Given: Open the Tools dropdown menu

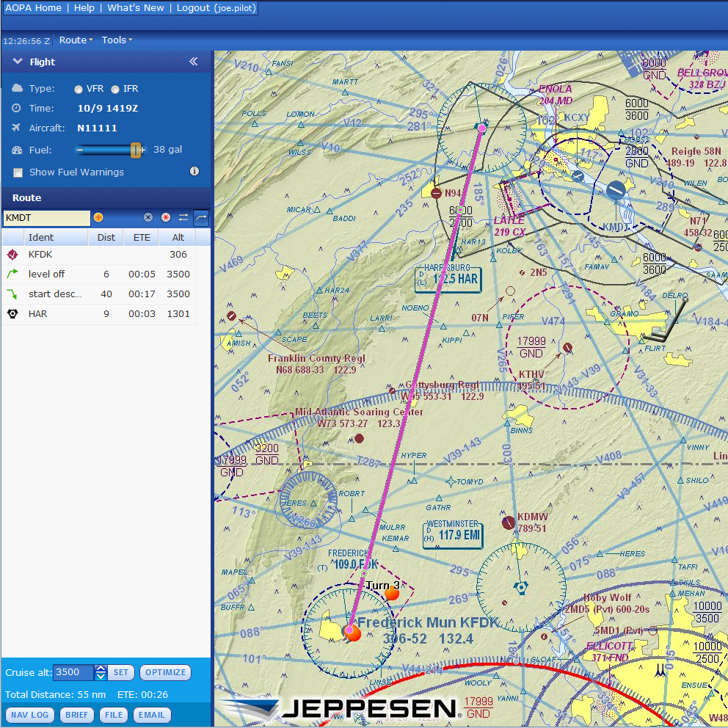Looking at the screenshot, I should tap(117, 40).
